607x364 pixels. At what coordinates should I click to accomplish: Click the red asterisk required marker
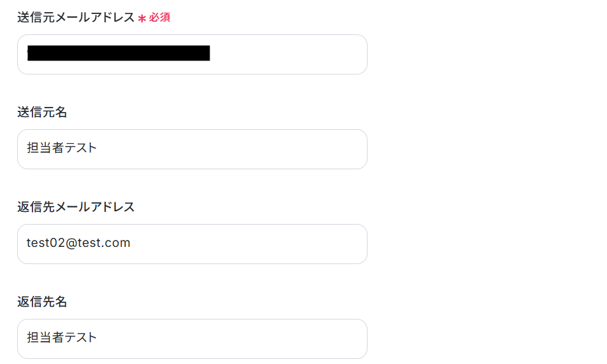(x=141, y=18)
